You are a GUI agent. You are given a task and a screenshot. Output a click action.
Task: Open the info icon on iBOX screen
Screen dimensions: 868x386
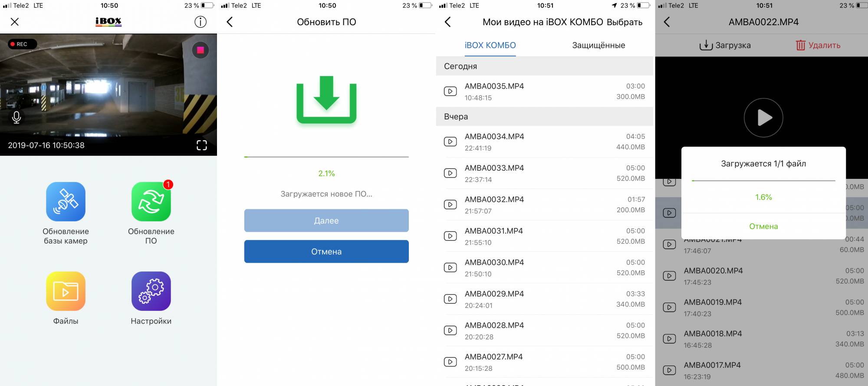pyautogui.click(x=201, y=22)
